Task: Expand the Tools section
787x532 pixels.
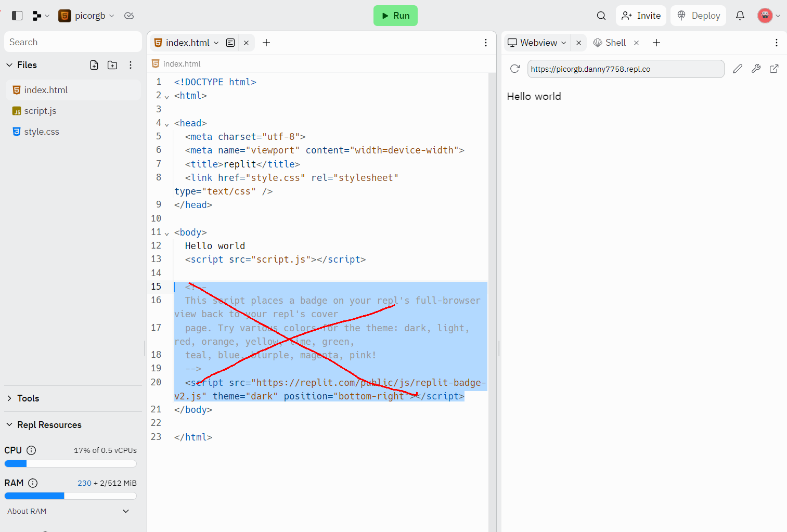Action: coord(9,398)
